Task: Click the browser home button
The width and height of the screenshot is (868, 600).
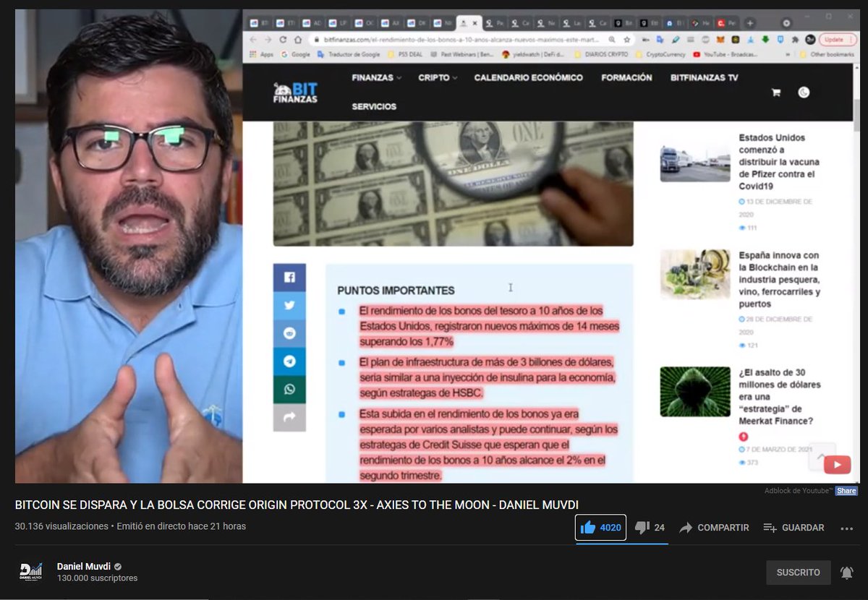Action: (297, 40)
